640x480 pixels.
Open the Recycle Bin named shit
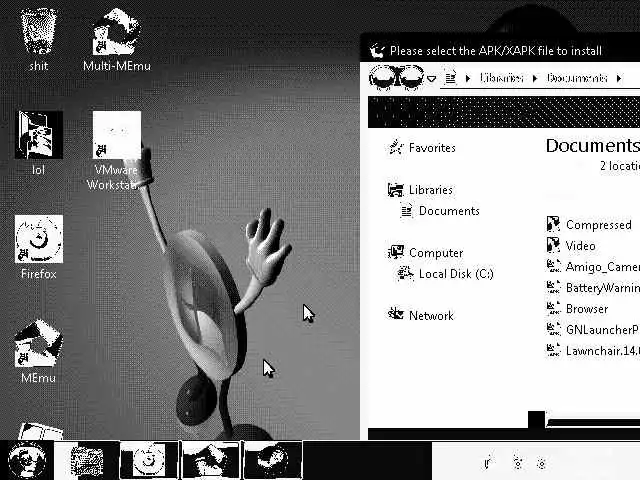pyautogui.click(x=39, y=39)
